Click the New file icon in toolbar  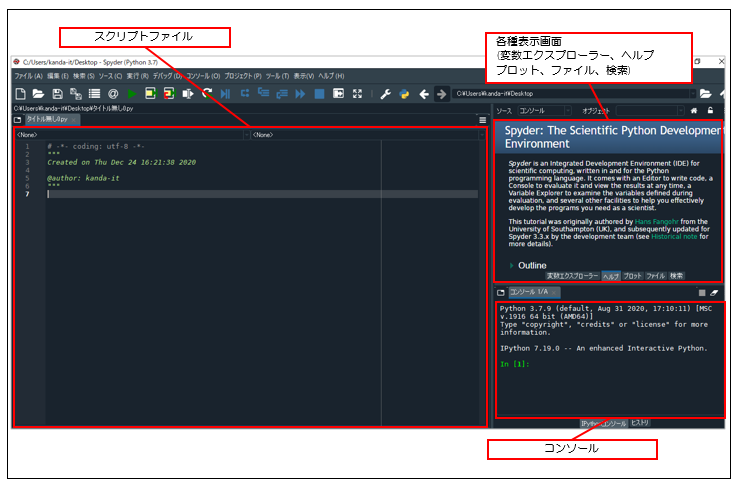click(20, 94)
